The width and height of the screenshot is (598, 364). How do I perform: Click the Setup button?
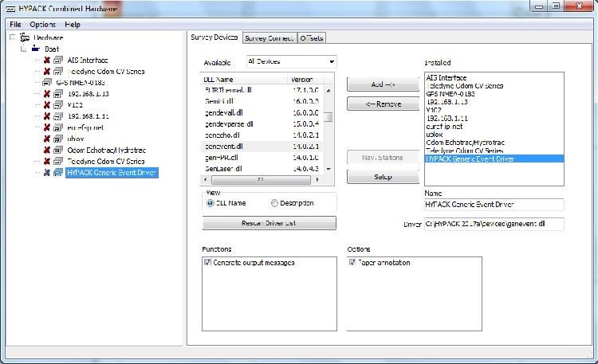[383, 177]
